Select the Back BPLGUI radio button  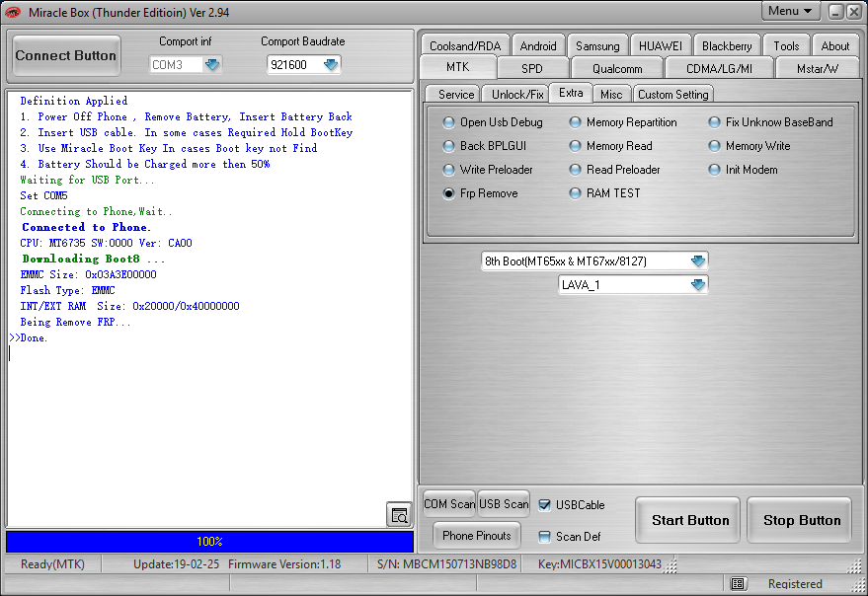[485, 146]
